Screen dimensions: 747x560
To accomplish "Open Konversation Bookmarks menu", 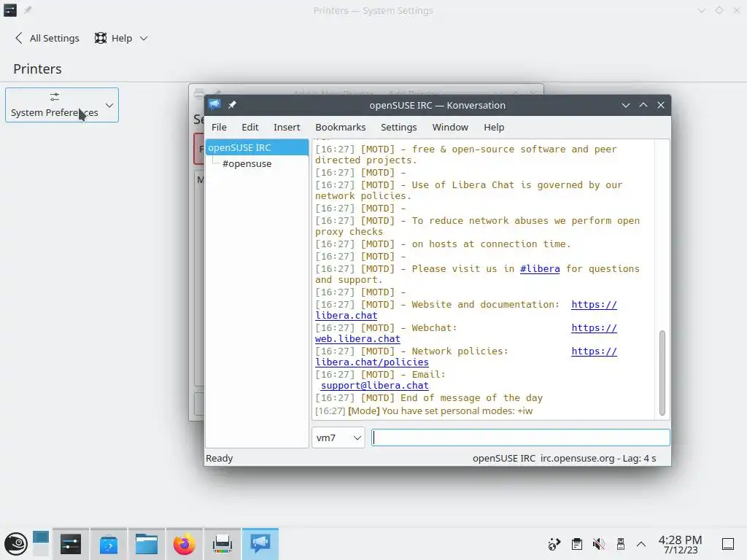I will [341, 127].
